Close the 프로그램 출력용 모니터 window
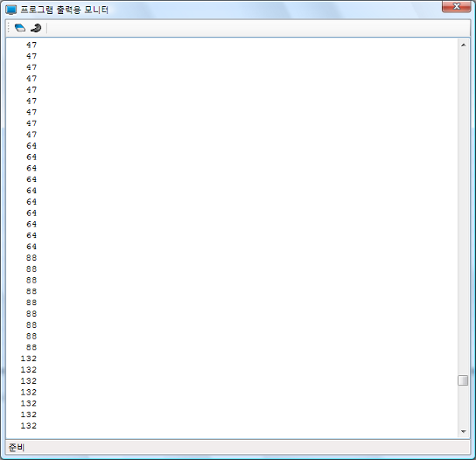476x460 pixels. (x=456, y=6)
